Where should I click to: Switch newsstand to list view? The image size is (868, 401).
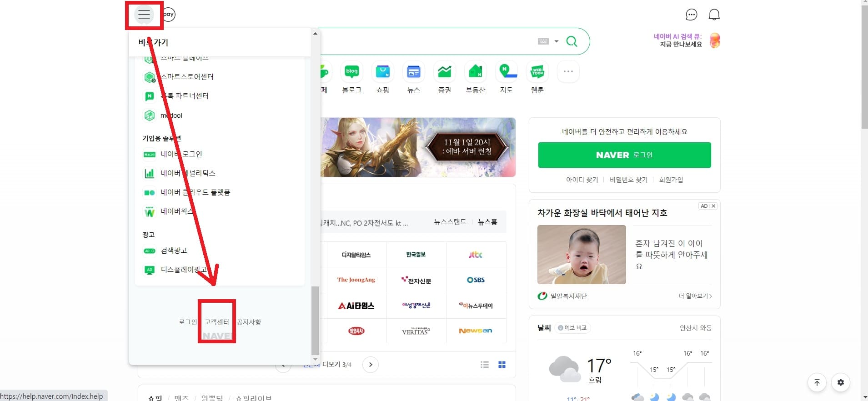(485, 365)
